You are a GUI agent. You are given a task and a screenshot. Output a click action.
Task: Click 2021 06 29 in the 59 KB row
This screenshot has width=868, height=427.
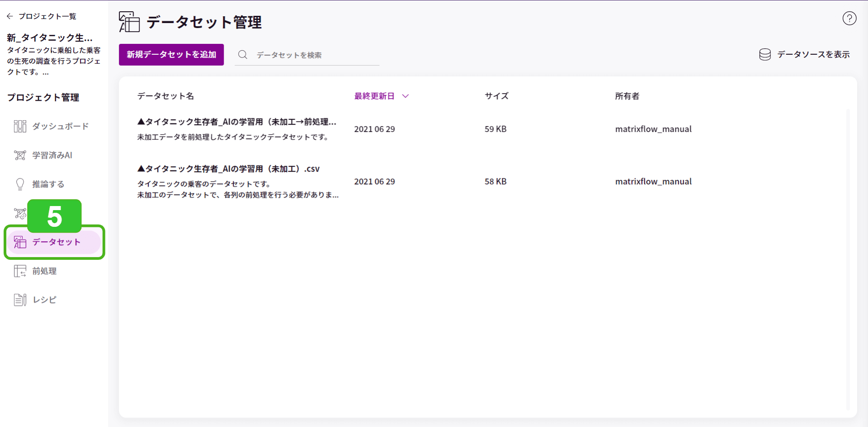pyautogui.click(x=374, y=129)
